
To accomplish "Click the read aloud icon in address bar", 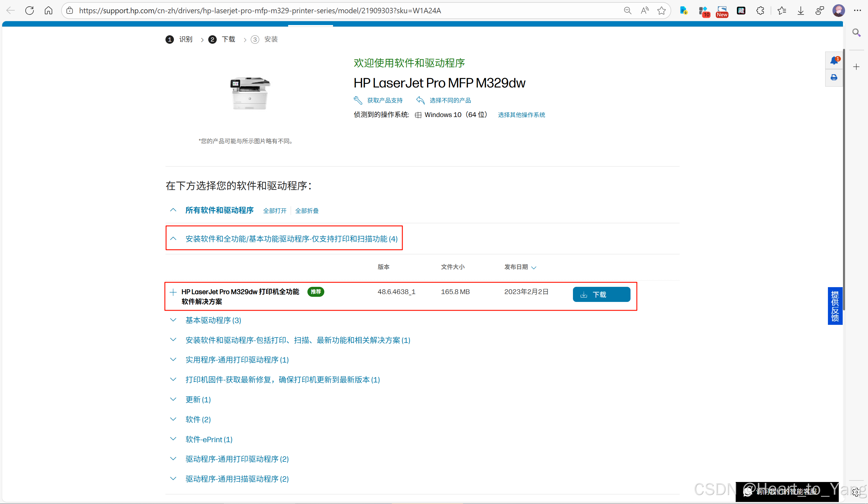I will [644, 11].
